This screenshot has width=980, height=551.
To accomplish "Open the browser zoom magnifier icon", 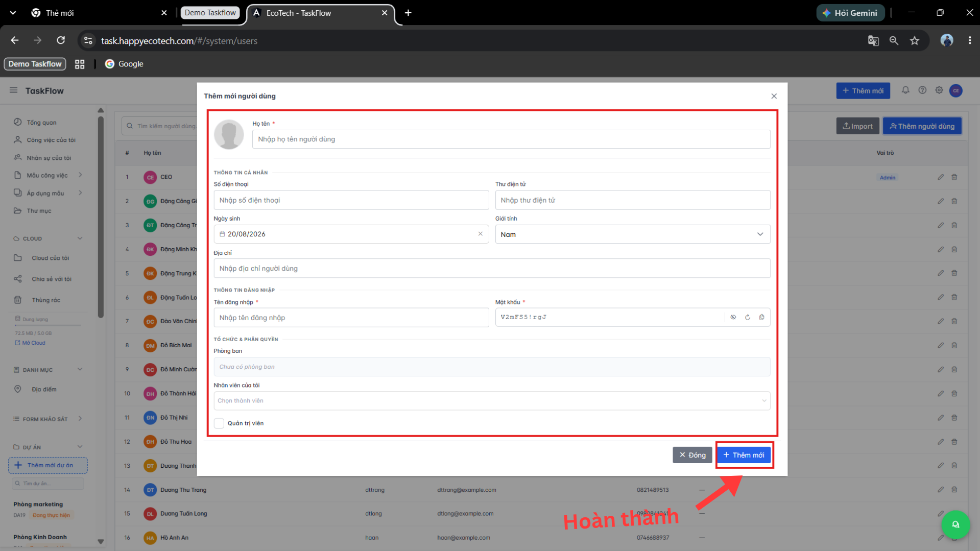I will (x=894, y=41).
